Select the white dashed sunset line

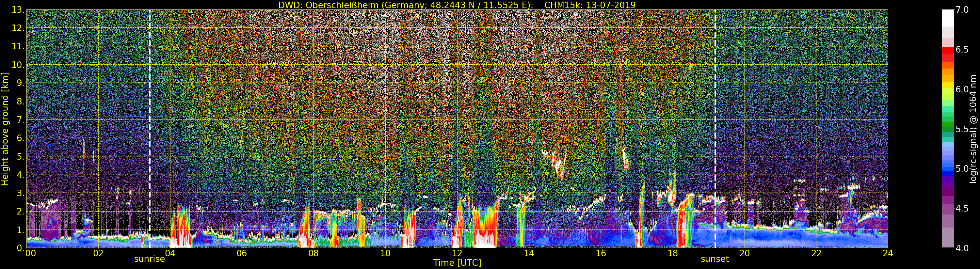coord(715,114)
